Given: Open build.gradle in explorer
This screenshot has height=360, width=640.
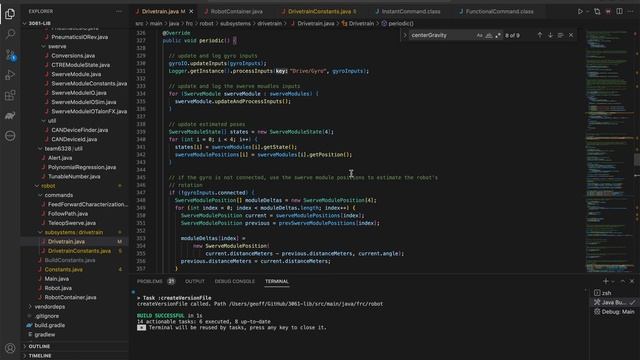Looking at the screenshot, I should click(x=49, y=325).
